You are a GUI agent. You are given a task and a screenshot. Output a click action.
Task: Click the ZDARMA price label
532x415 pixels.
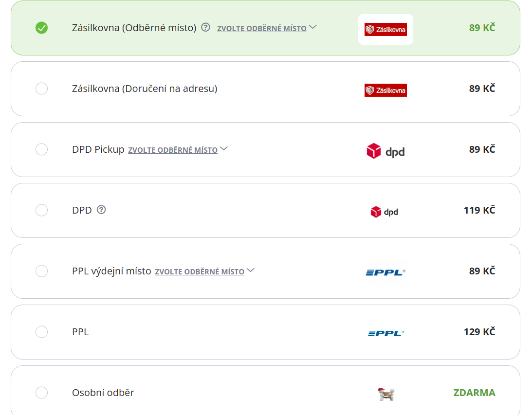click(474, 393)
